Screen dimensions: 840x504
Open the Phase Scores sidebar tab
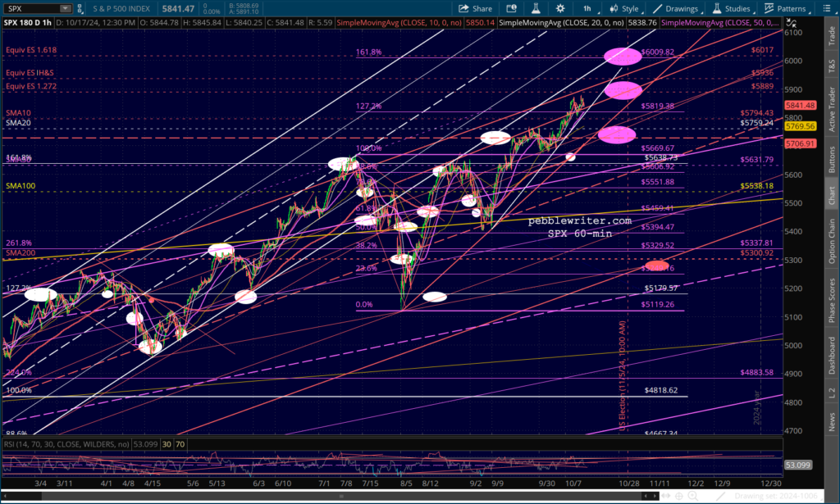click(x=832, y=300)
